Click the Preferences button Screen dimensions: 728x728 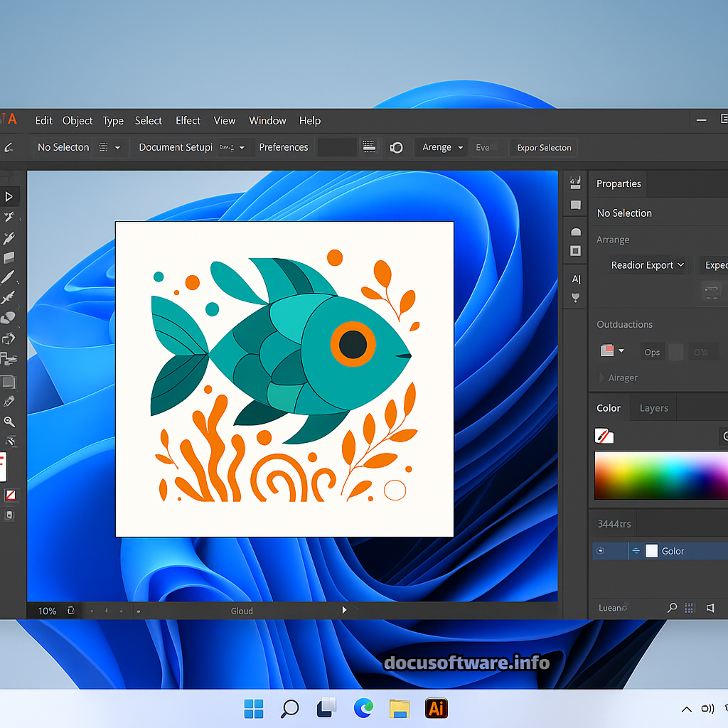pos(283,147)
